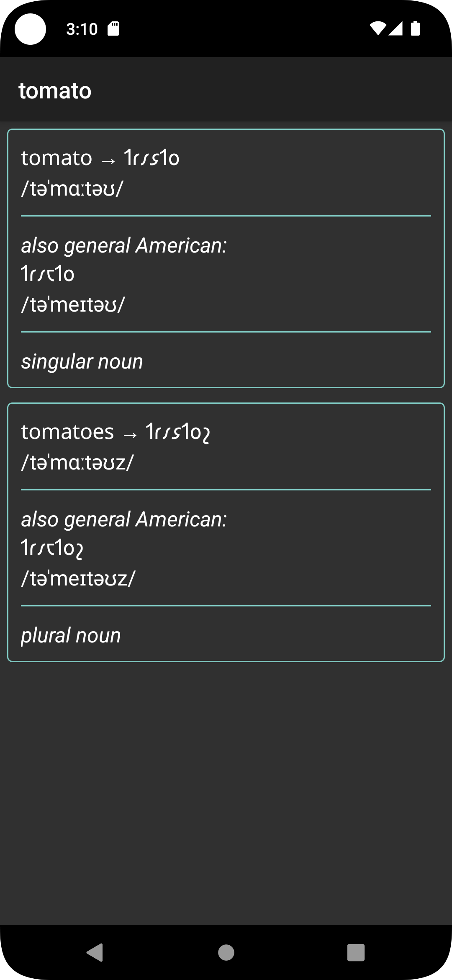
Task: Tap the second 'also general American:' label
Action: pos(124,519)
